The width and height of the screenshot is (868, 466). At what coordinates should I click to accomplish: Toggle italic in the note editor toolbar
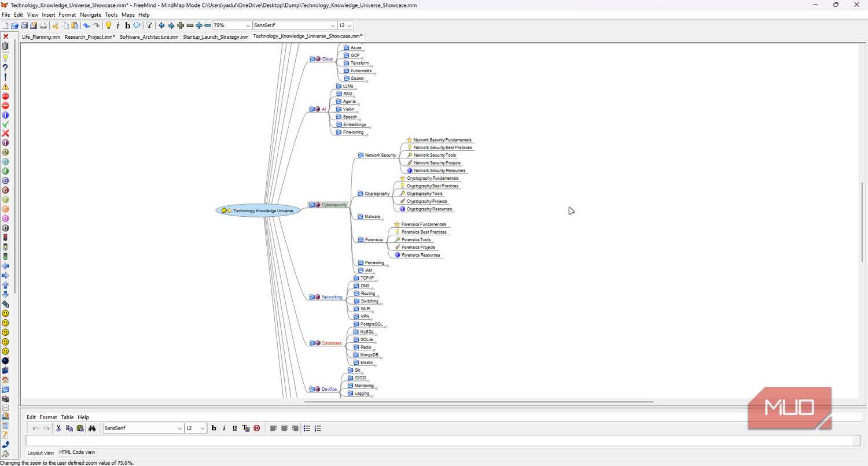(x=224, y=428)
